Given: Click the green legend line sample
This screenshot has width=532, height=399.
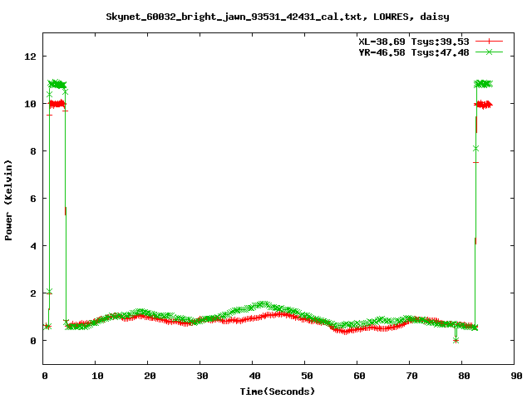Looking at the screenshot, I should (x=489, y=52).
